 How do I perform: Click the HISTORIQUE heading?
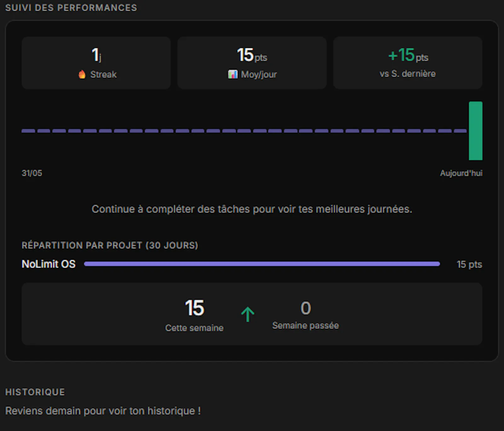pos(35,392)
